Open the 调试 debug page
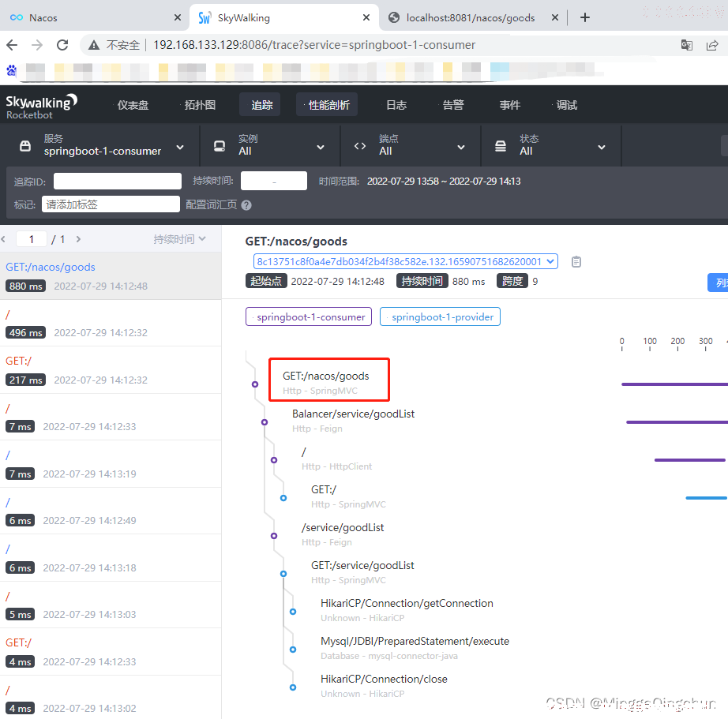This screenshot has height=719, width=728. coord(566,105)
